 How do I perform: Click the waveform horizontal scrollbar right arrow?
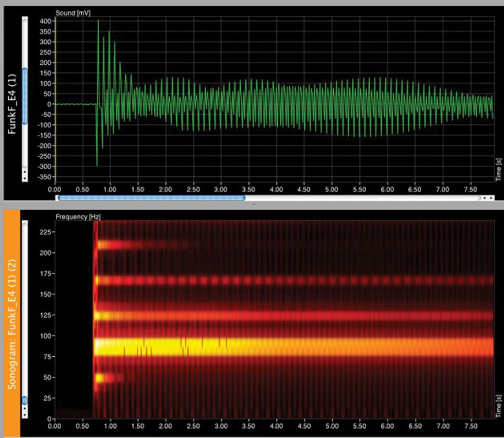pos(491,197)
